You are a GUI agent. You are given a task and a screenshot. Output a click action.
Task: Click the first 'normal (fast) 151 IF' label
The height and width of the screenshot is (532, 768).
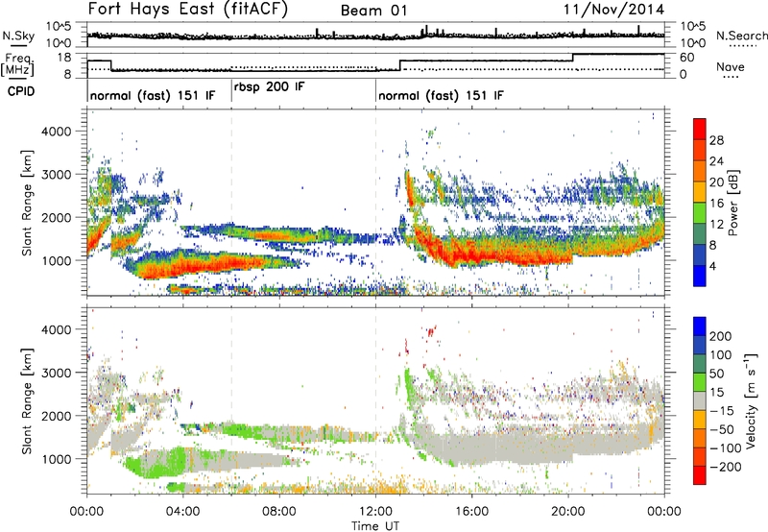153,95
